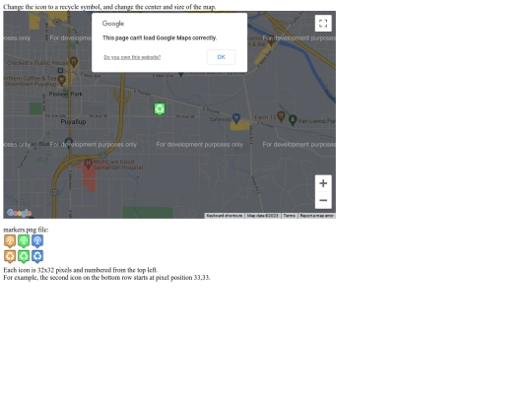This screenshot has width=532, height=399.
Task: Click the Farm 12 restaurant pin
Action: click(x=281, y=116)
